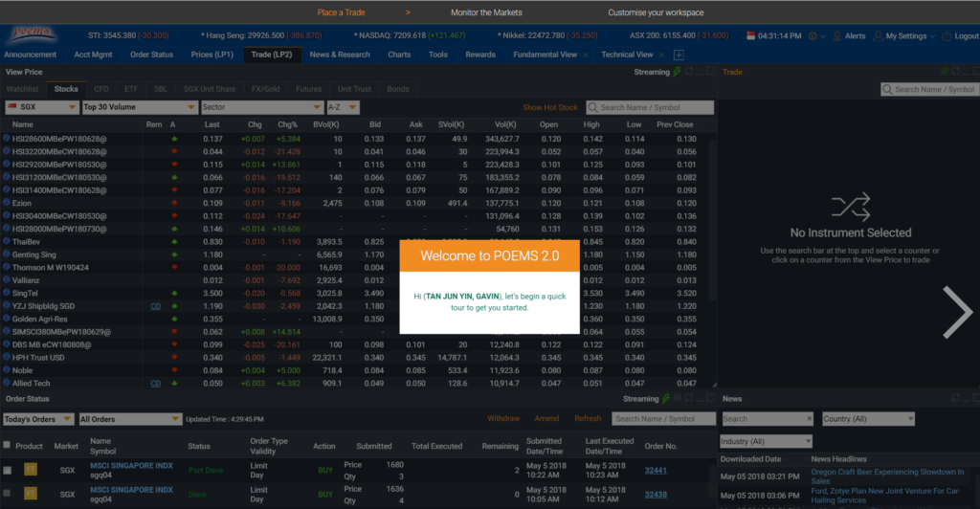Image resolution: width=980 pixels, height=509 pixels.
Task: Open info icon beside Noble
Action: [x=7, y=370]
